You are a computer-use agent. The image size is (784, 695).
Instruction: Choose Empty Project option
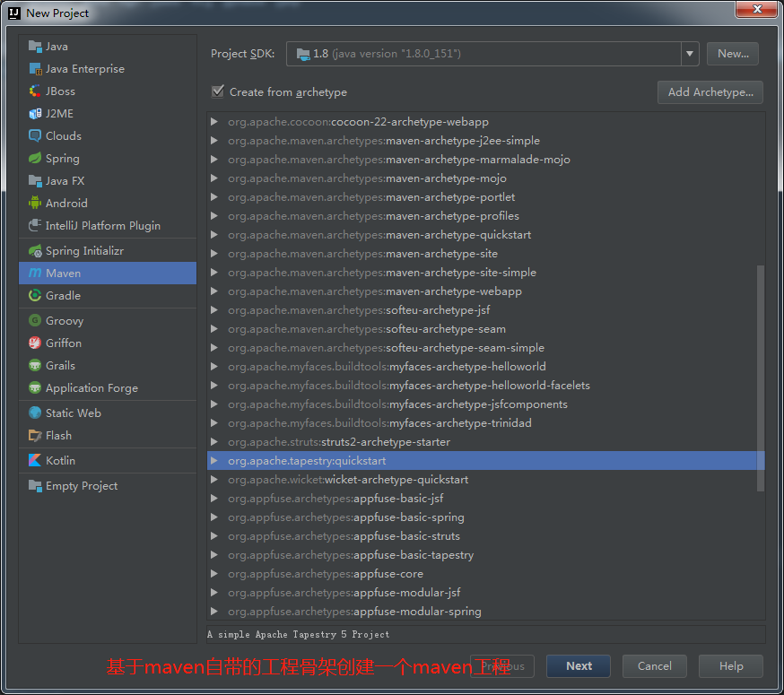108,486
